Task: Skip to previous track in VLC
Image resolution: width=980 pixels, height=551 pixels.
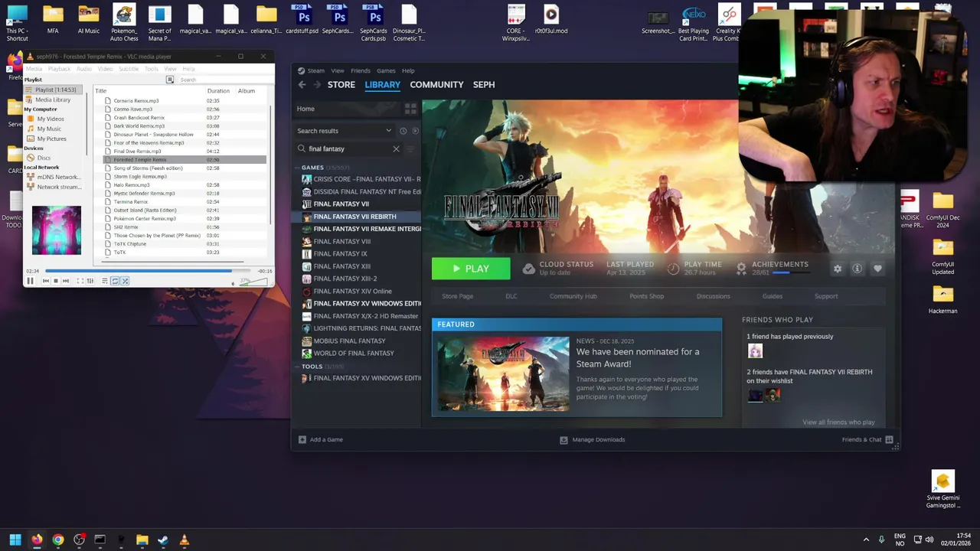Action: point(45,281)
